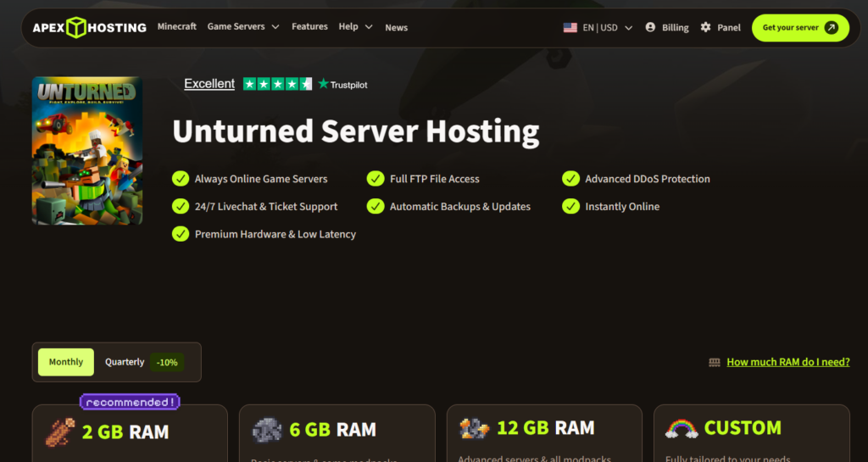Click the gold ore icon on 12 GB plan
The width and height of the screenshot is (868, 462).
point(475,428)
